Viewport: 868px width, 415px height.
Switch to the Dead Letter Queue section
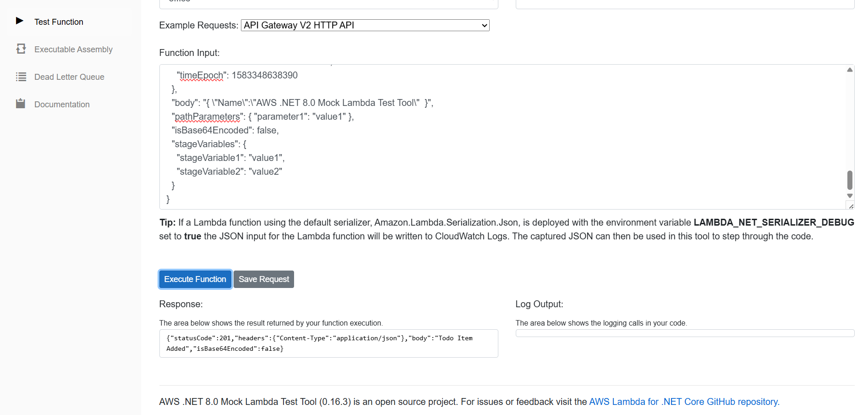[x=69, y=77]
